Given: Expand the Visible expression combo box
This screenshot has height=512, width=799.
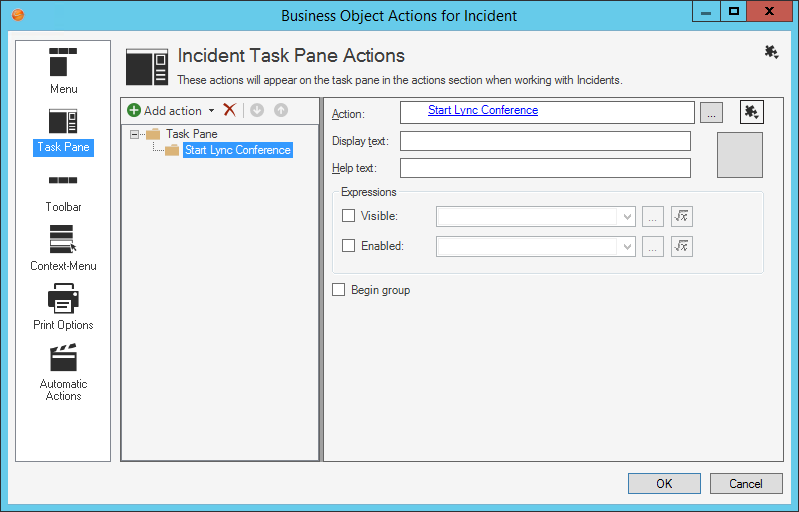Looking at the screenshot, I should pyautogui.click(x=627, y=217).
